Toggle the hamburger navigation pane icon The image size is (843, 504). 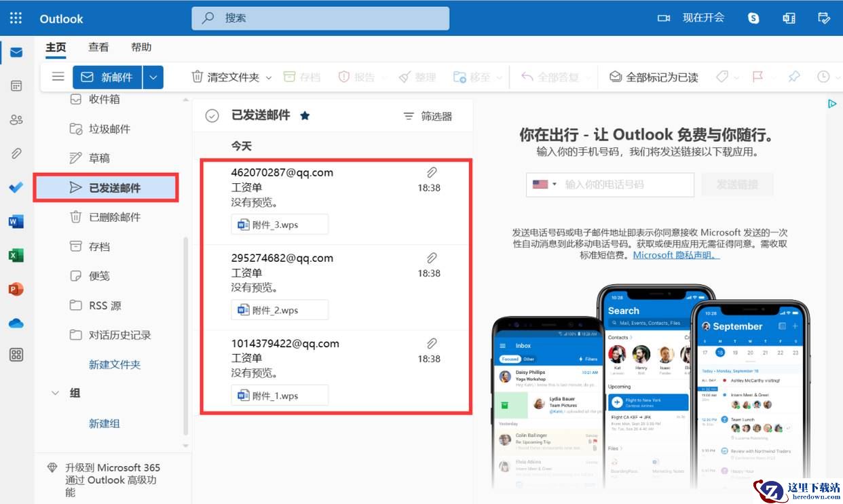(58, 77)
